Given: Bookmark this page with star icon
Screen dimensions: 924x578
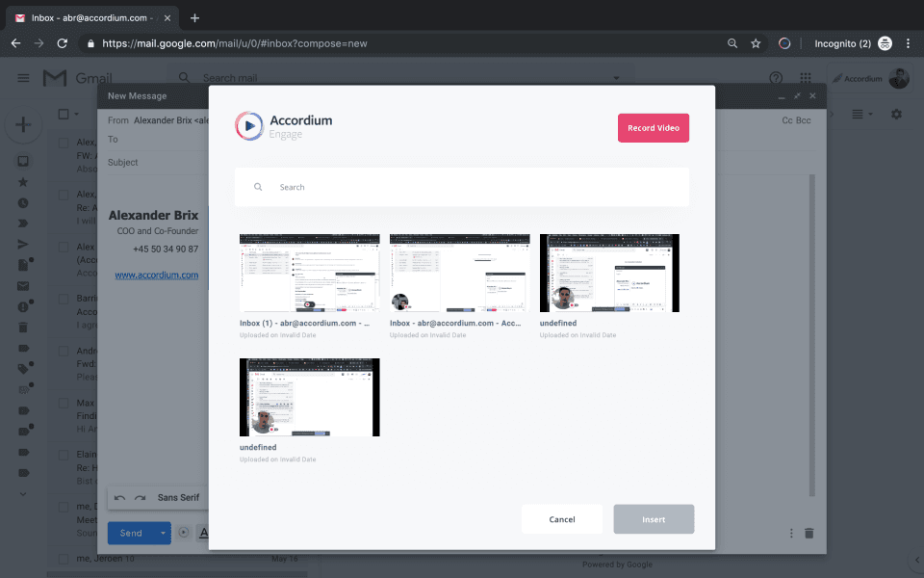Looking at the screenshot, I should (x=756, y=43).
